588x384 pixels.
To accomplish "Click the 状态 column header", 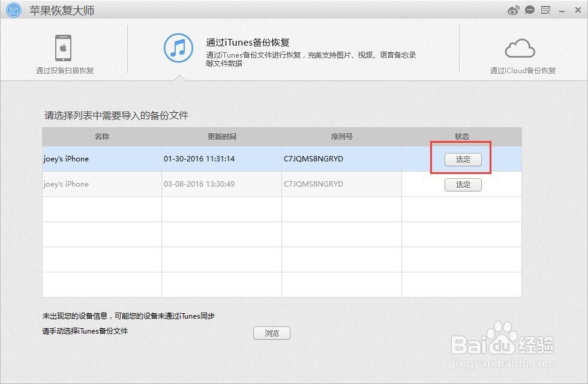I will pos(461,136).
